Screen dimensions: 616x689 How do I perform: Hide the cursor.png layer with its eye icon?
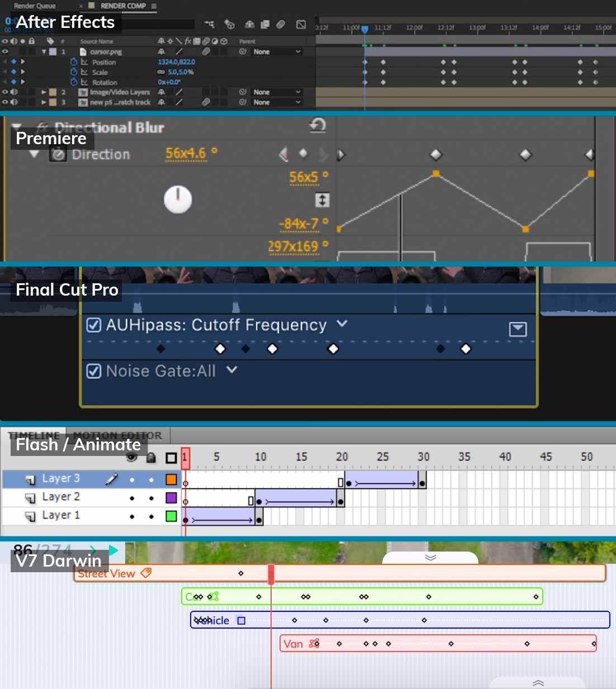click(x=6, y=51)
